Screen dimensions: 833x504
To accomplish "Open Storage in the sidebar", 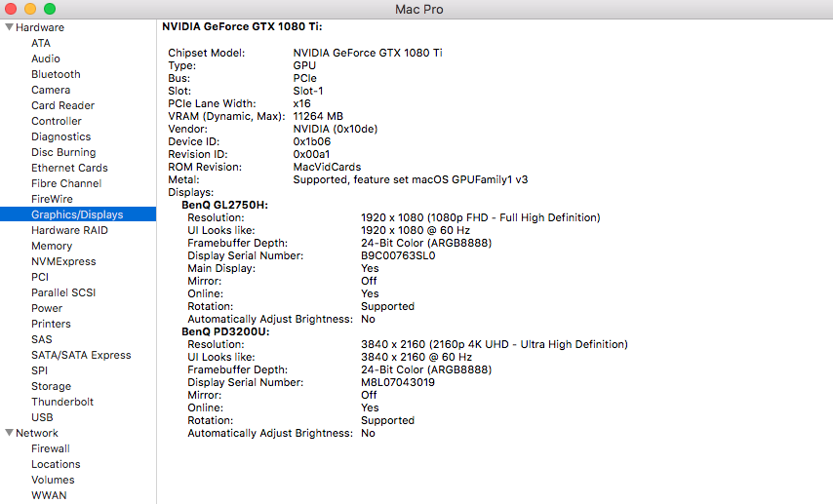I will tap(51, 386).
